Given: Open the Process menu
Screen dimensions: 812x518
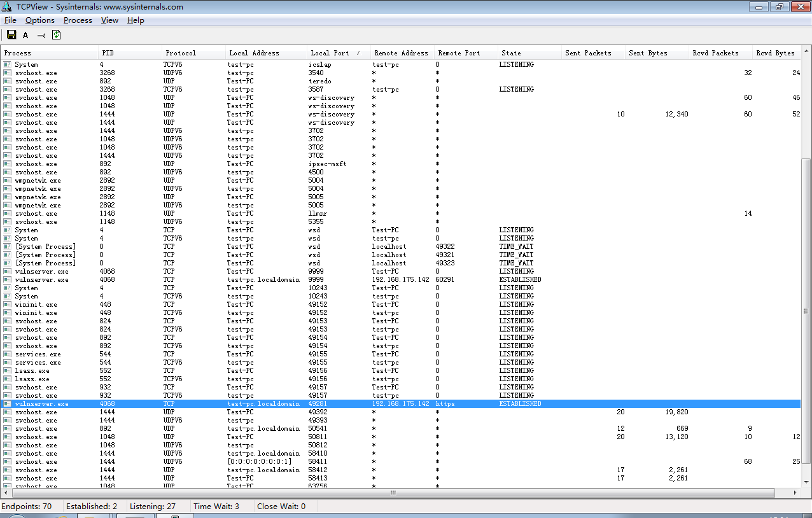Looking at the screenshot, I should [78, 20].
